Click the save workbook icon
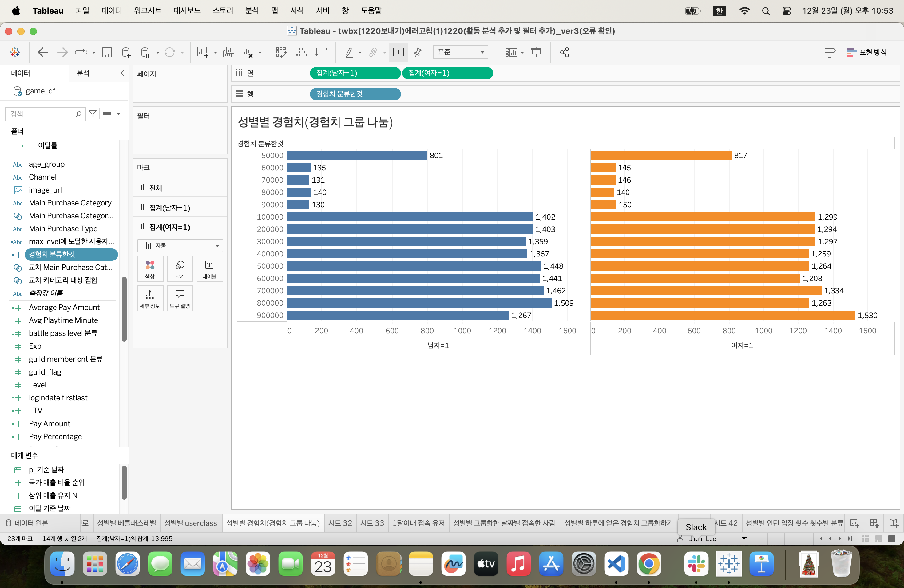904x588 pixels. click(107, 52)
